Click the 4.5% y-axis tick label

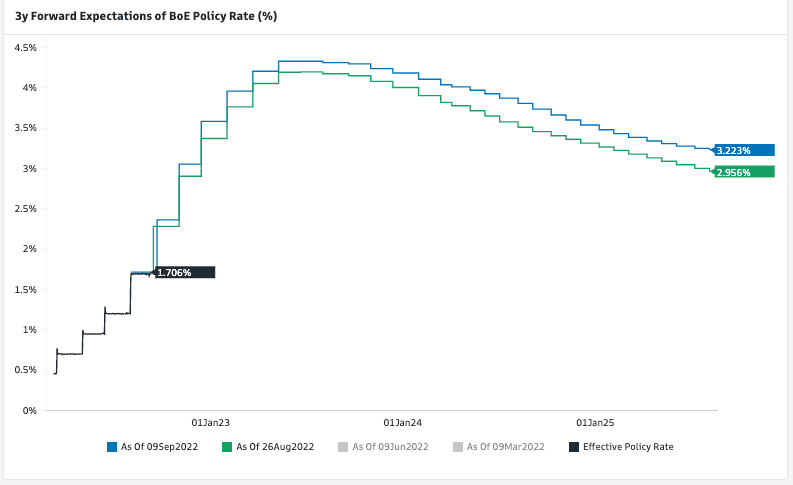[x=25, y=47]
